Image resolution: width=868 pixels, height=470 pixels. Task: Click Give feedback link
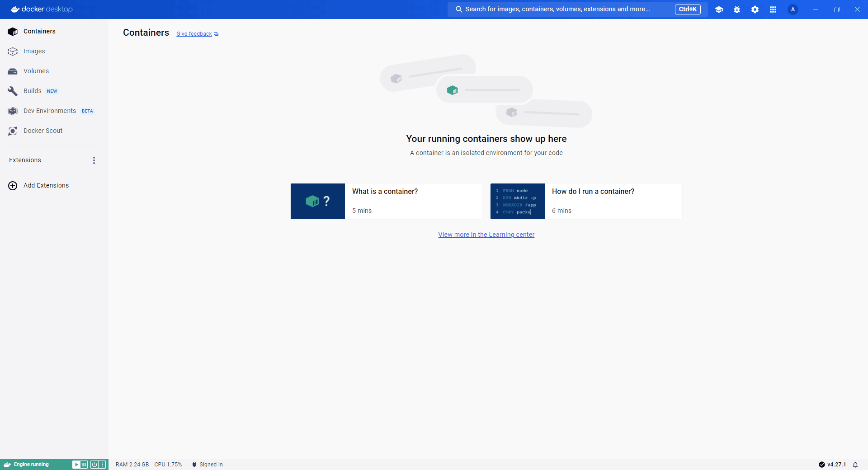(x=194, y=34)
